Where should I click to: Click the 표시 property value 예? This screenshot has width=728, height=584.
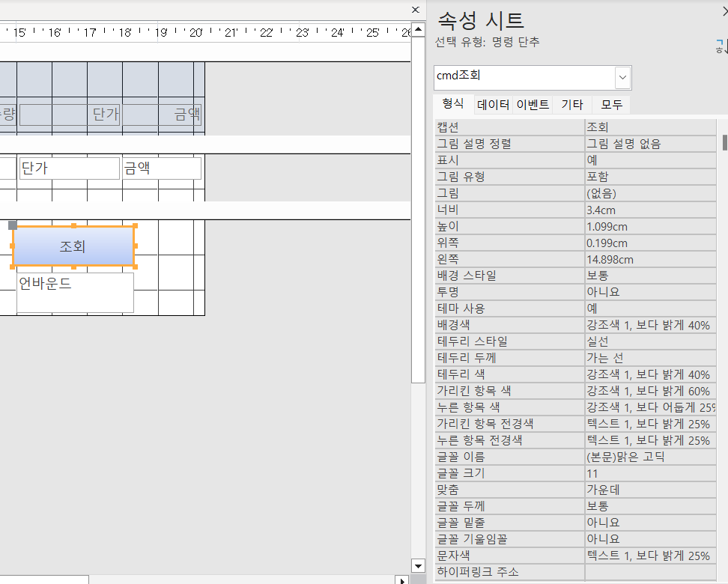tap(649, 160)
